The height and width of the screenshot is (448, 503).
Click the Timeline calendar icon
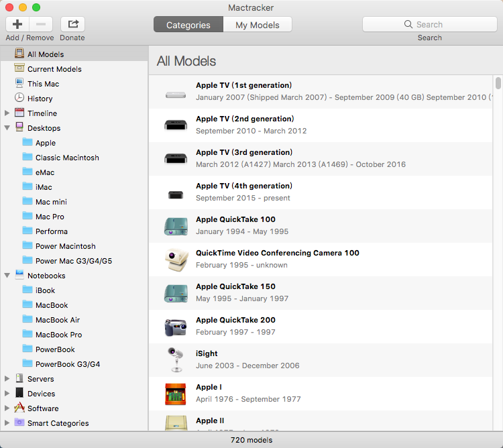tap(19, 113)
